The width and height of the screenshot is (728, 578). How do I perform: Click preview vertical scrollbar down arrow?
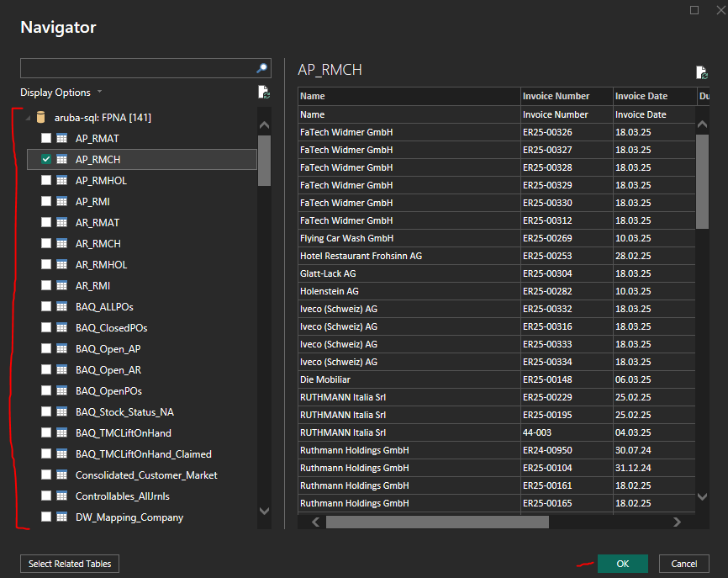703,496
